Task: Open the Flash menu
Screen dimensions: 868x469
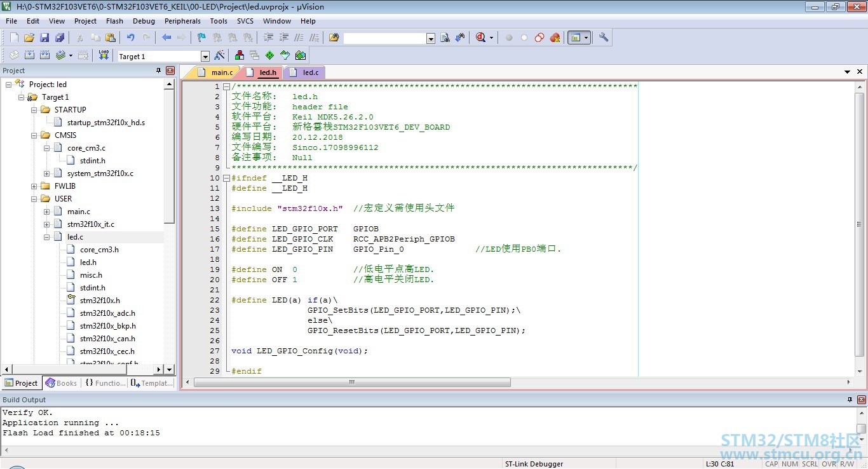Action: 114,21
